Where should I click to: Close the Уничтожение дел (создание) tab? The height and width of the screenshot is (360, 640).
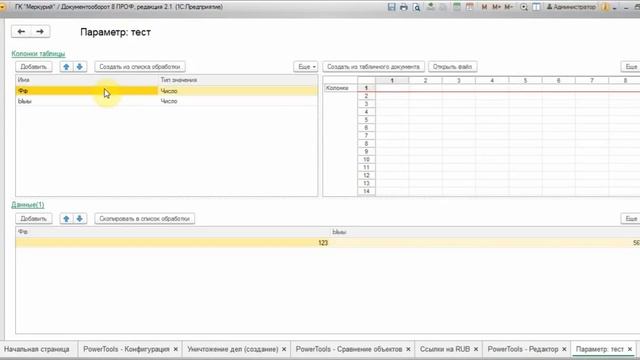click(x=284, y=349)
